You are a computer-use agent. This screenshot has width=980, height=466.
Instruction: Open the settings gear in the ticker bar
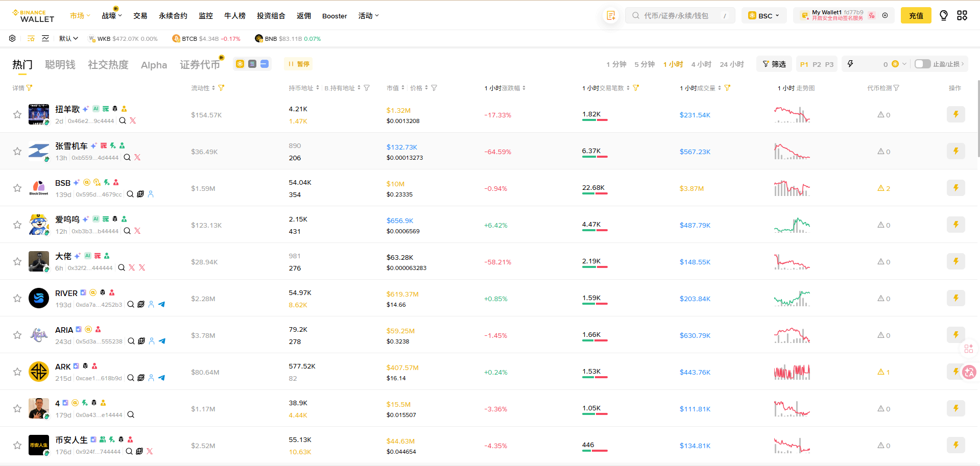tap(12, 38)
